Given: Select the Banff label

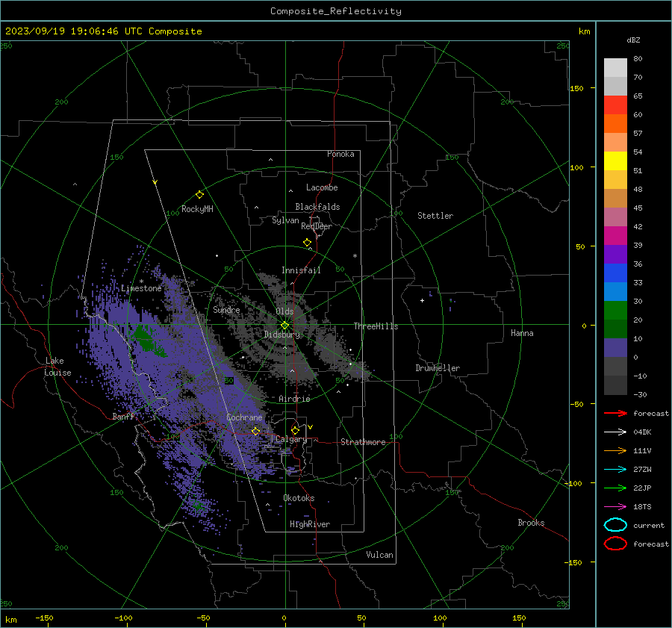Looking at the screenshot, I should tap(123, 416).
